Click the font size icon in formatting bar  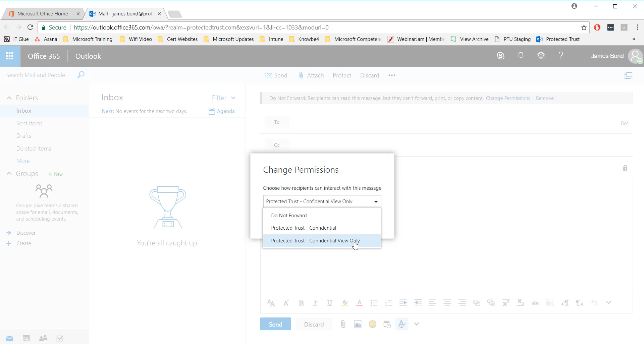(x=286, y=303)
